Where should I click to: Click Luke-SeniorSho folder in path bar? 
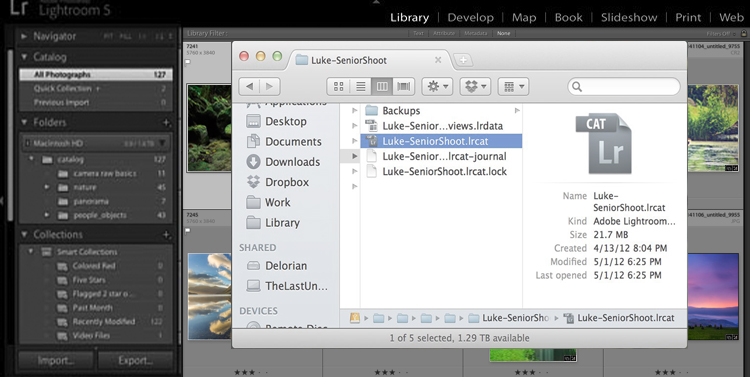[508, 318]
